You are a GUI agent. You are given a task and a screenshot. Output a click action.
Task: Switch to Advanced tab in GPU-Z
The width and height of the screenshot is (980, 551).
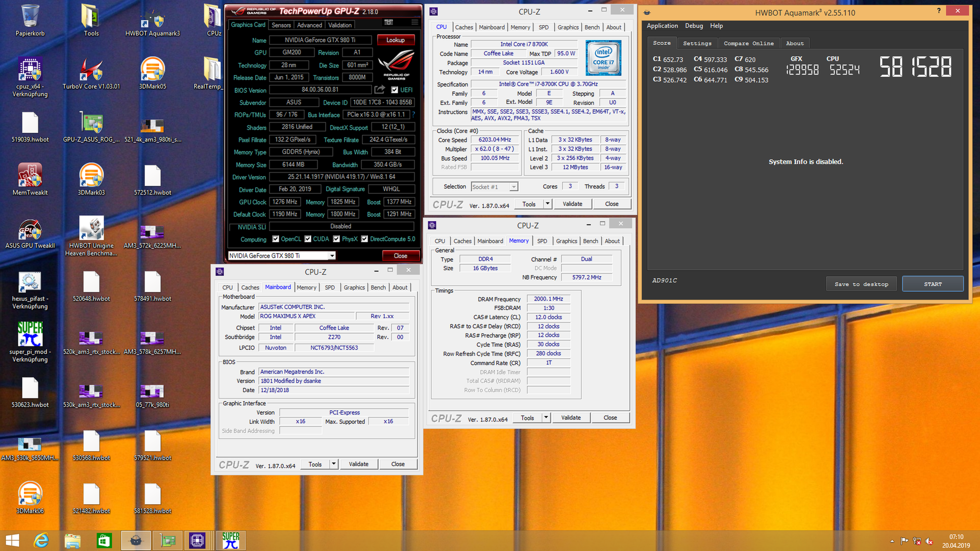pyautogui.click(x=309, y=25)
